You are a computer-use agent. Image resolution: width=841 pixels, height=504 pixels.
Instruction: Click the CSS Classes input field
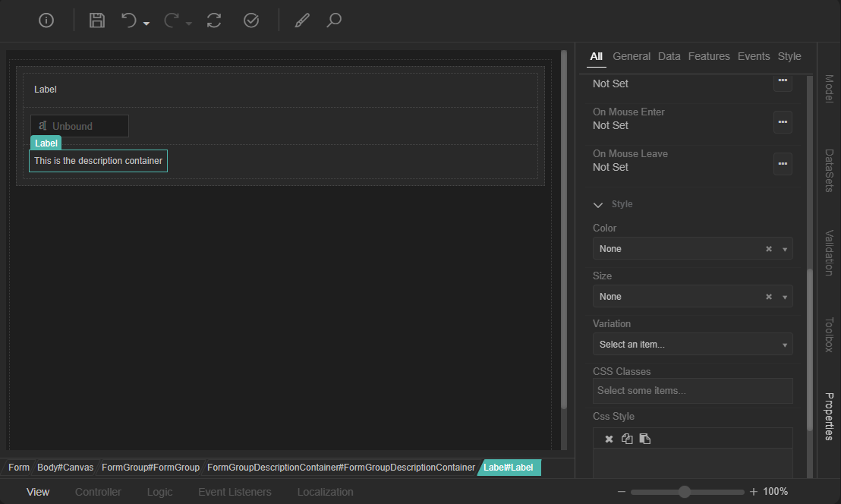(x=691, y=391)
